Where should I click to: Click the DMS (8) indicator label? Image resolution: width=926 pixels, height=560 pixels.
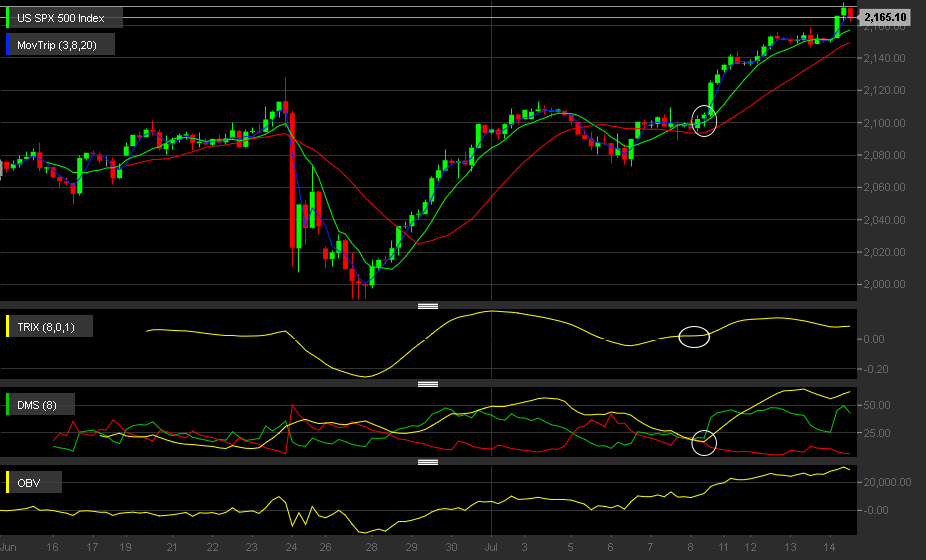(x=37, y=405)
